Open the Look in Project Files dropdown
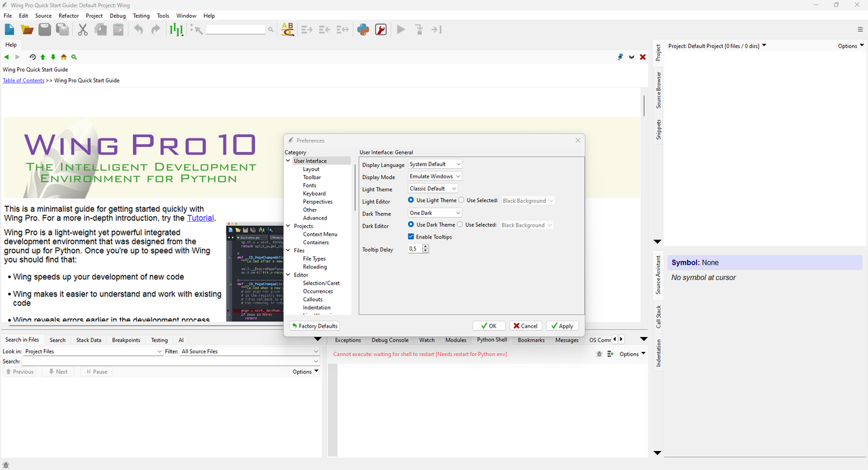The width and height of the screenshot is (868, 470). tap(93, 351)
